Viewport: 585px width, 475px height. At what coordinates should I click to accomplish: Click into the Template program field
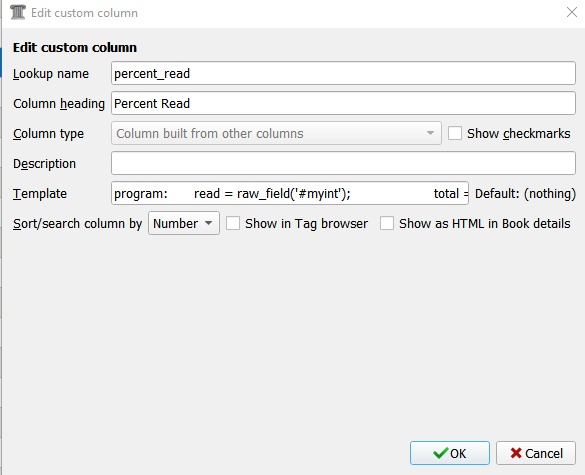tap(290, 193)
